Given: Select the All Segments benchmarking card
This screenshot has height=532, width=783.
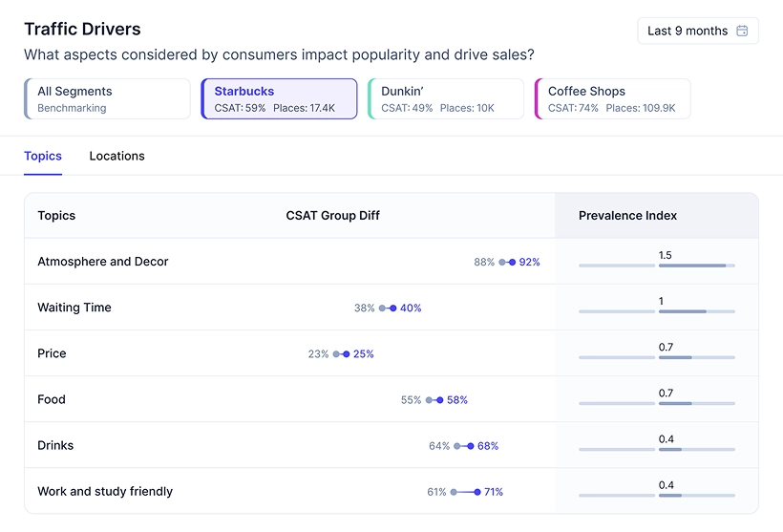Looking at the screenshot, I should (x=107, y=99).
